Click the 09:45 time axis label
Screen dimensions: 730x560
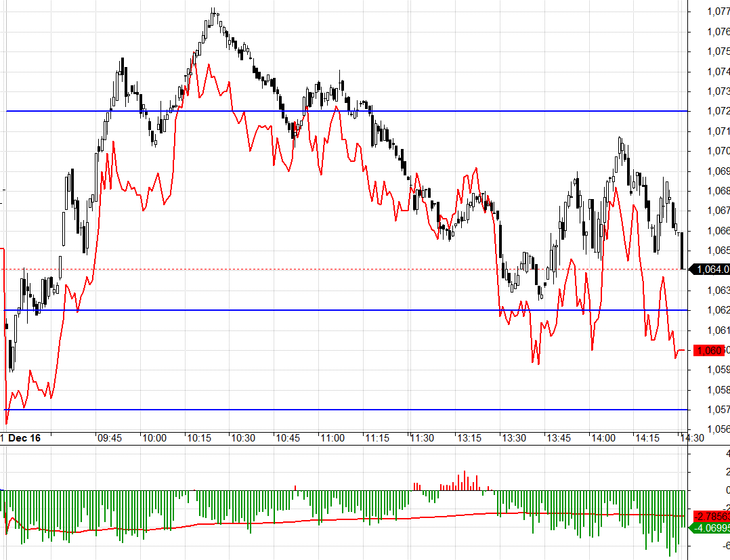coord(110,438)
